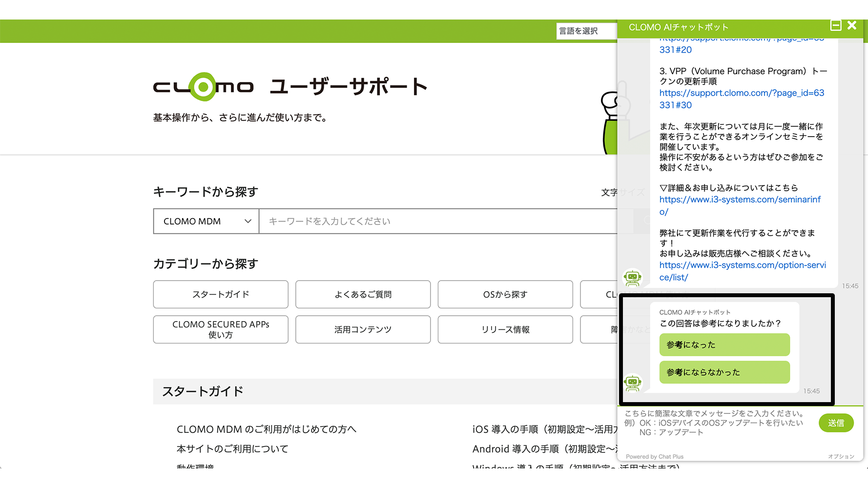Click the CLOMO AIチャットボット chat title
The image size is (868, 488).
679,27
